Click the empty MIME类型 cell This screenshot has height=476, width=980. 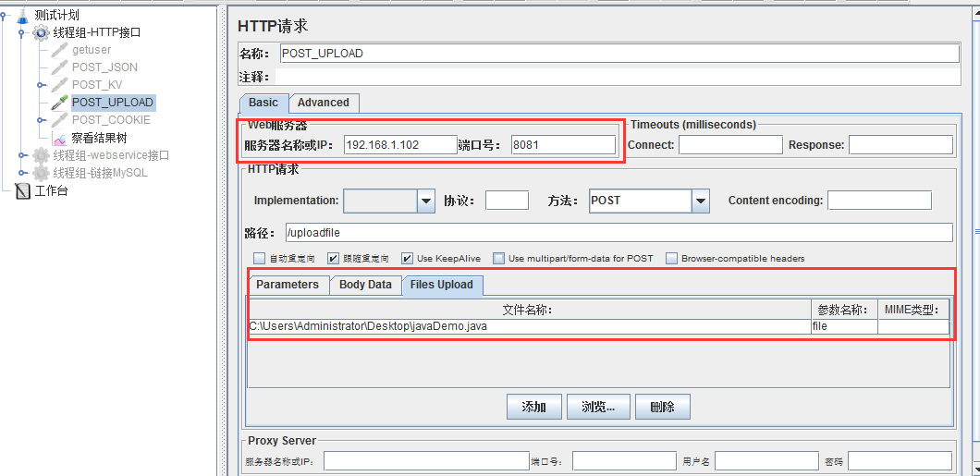(913, 326)
